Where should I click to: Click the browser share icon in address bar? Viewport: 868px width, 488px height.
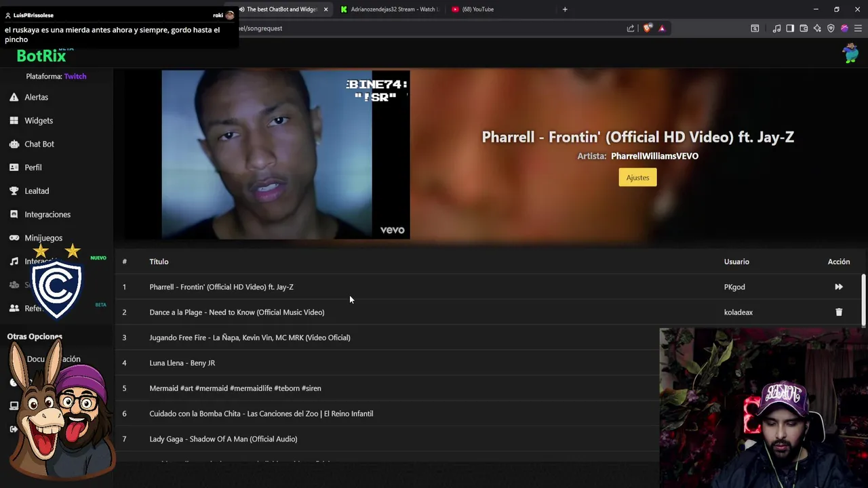click(x=631, y=28)
